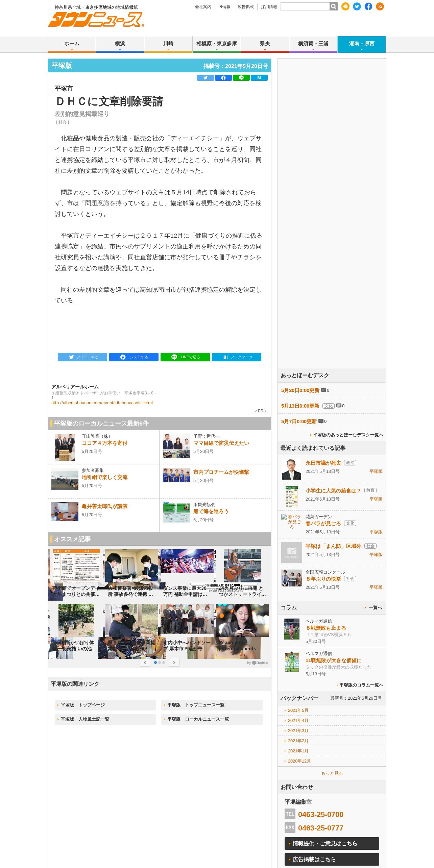Click small Hatena B! button above article
Image resolution: width=434 pixels, height=868 pixels.
(259, 78)
